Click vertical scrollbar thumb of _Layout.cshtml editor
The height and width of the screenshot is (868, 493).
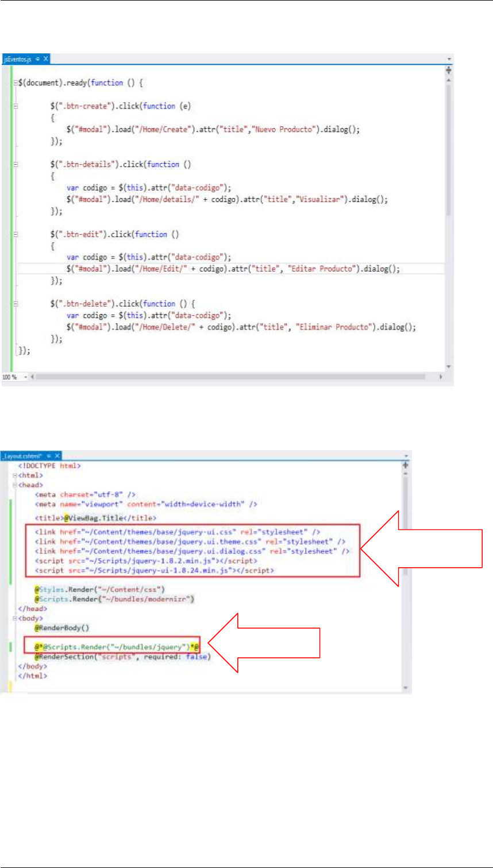tap(406, 527)
